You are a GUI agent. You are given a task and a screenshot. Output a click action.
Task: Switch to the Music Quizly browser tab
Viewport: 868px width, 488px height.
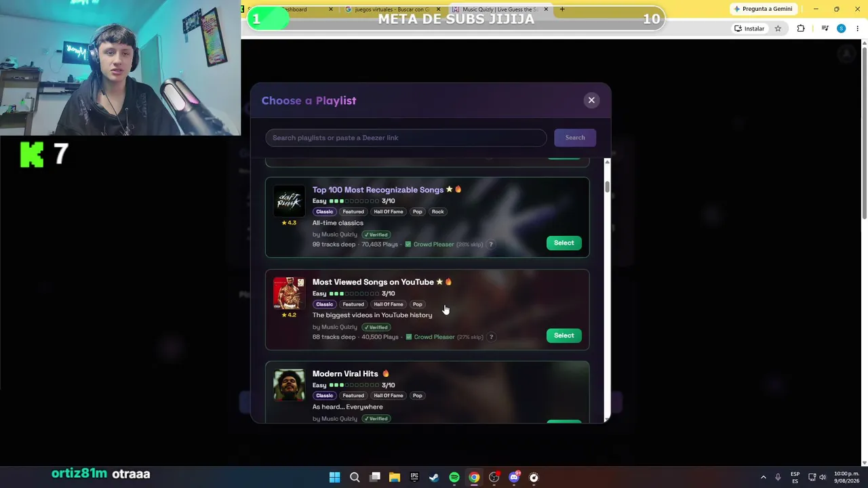click(500, 9)
